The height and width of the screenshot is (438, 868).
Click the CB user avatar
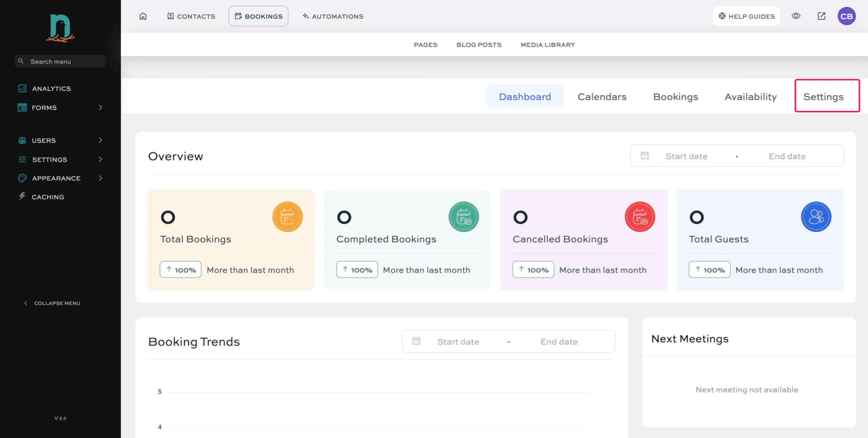(847, 16)
